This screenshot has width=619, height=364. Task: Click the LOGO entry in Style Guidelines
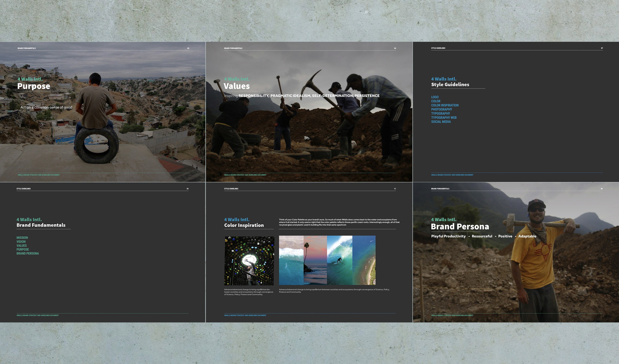coord(435,97)
